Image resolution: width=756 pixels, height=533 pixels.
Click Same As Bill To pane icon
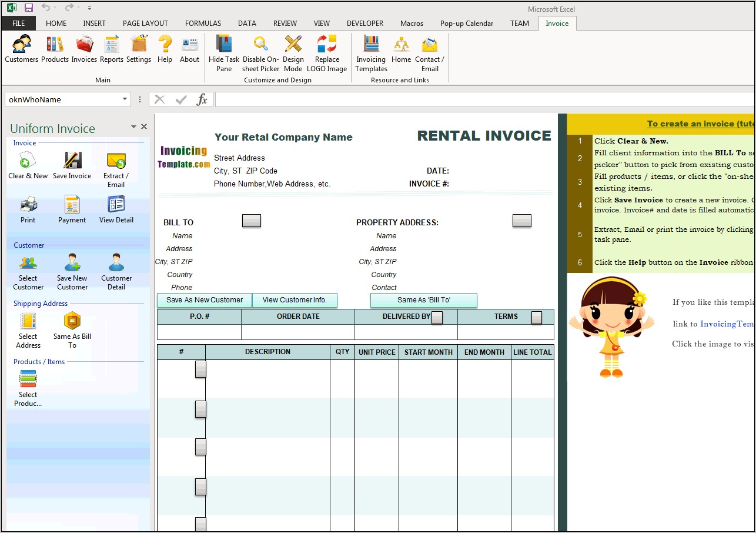click(x=72, y=331)
